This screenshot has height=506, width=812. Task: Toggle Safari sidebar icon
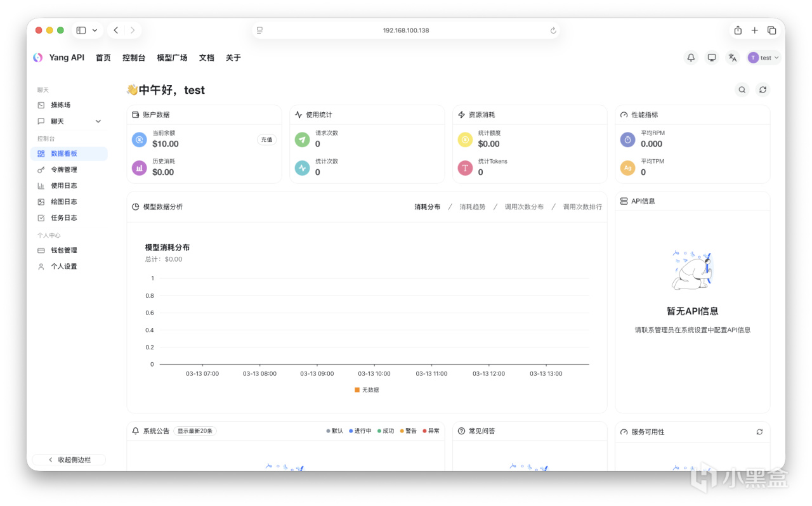point(81,30)
